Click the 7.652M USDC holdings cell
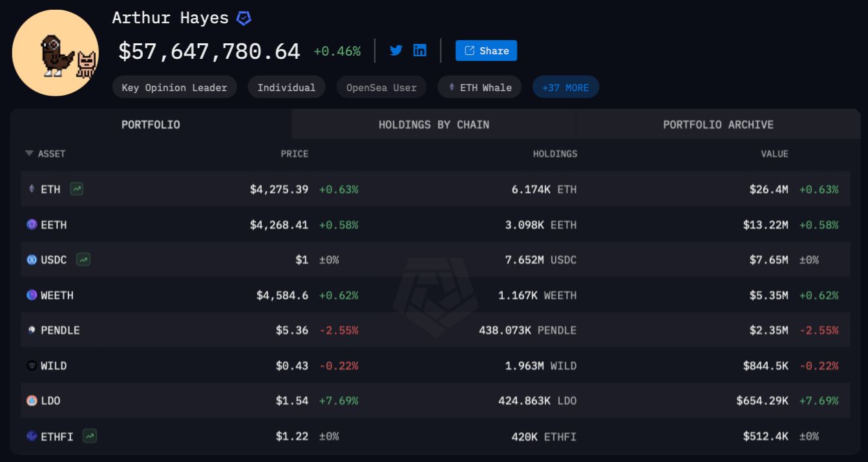 (541, 260)
